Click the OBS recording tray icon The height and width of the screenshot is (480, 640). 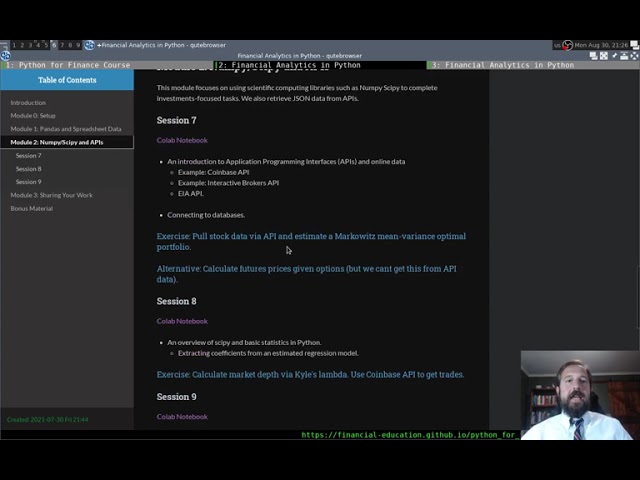568,45
